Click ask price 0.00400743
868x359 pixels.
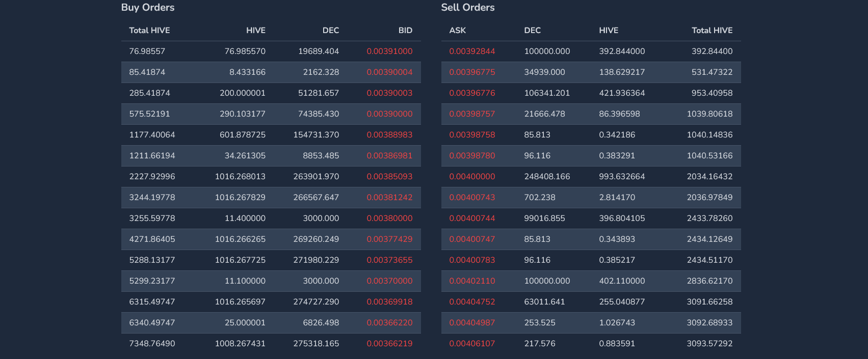point(472,198)
